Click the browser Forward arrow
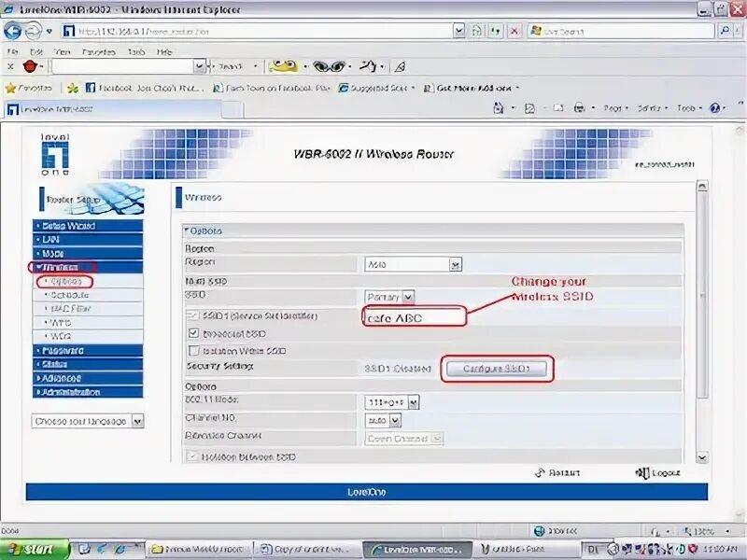Viewport: 747px width, 560px height. (33, 32)
